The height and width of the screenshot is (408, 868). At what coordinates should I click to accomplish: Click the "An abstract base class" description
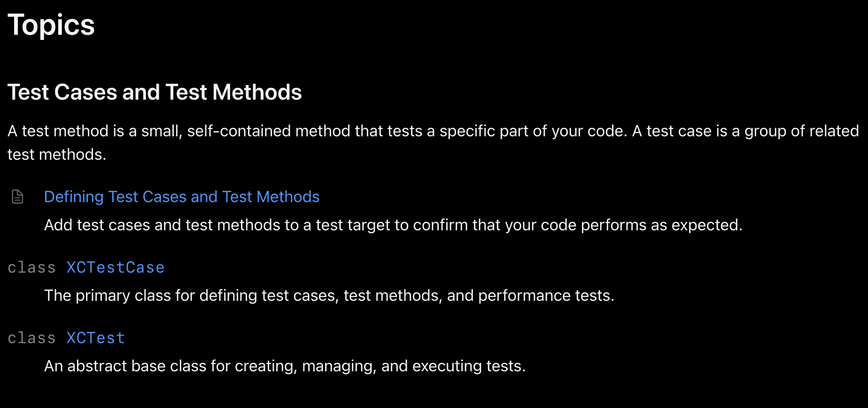(x=285, y=366)
